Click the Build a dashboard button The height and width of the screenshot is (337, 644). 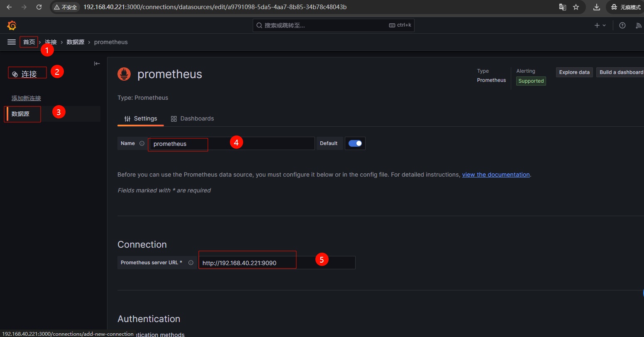click(x=620, y=72)
